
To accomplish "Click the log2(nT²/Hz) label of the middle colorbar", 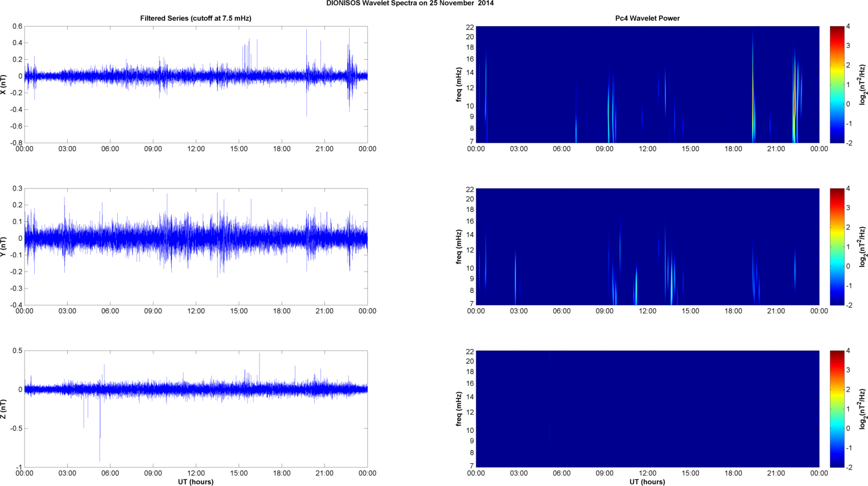I will (x=863, y=246).
